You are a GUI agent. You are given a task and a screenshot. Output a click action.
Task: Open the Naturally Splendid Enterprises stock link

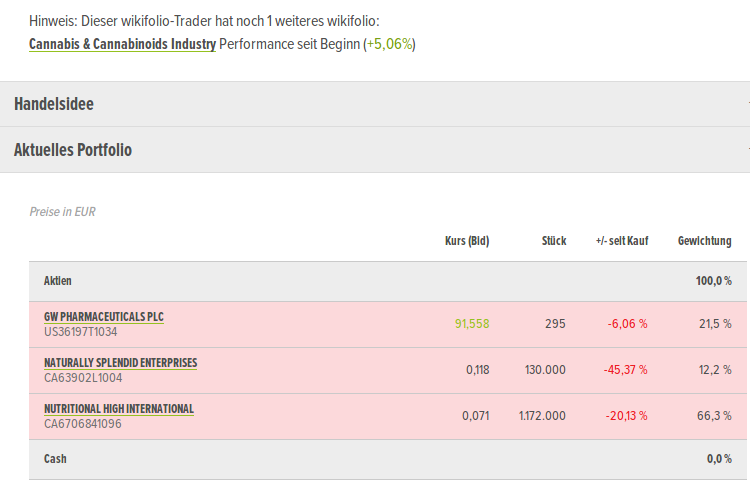point(120,363)
